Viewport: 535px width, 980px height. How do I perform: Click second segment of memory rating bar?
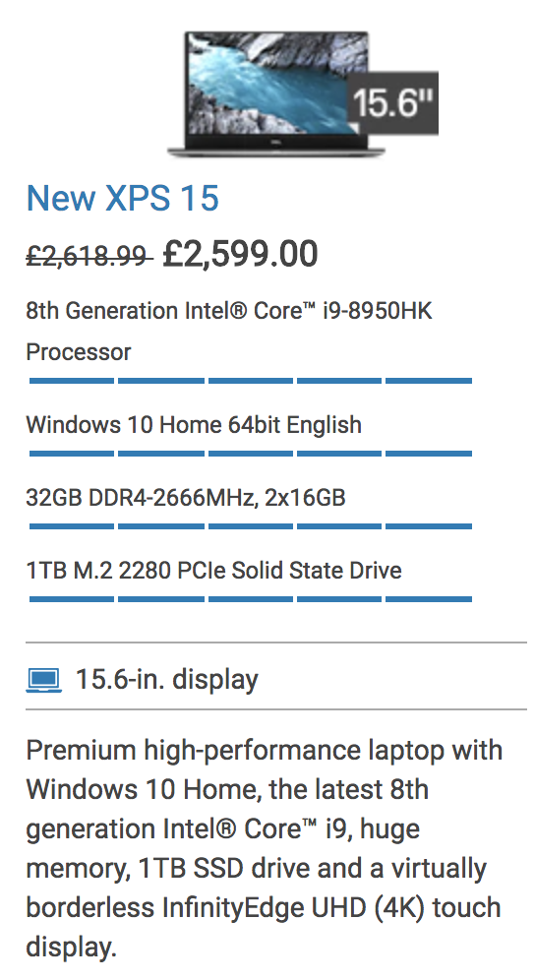tap(161, 526)
